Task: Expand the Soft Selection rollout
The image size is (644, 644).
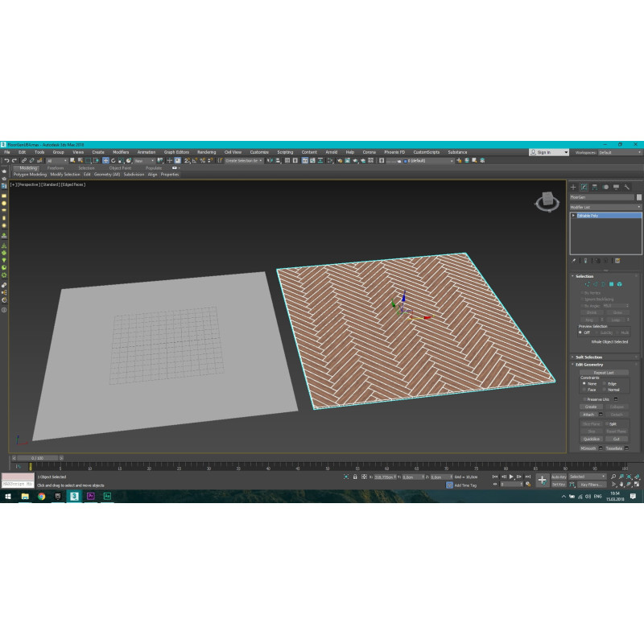Action: (588, 357)
